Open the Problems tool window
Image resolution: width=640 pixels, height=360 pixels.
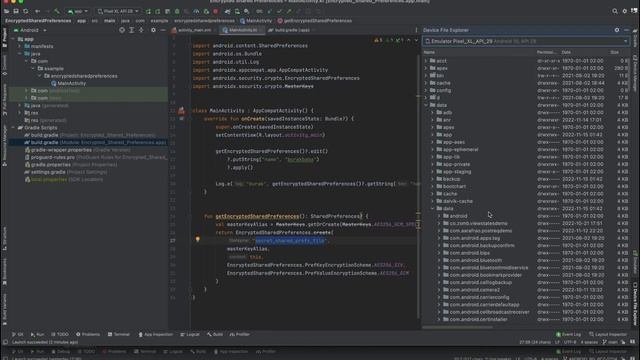point(88,334)
